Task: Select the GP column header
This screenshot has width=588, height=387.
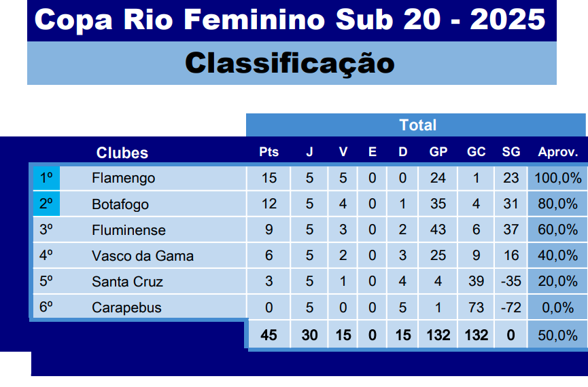Action: (438, 153)
